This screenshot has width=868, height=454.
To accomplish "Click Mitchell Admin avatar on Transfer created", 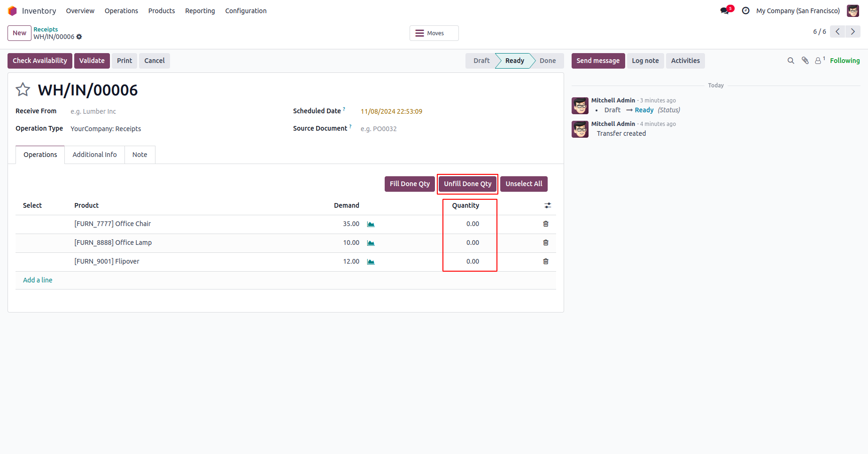I will [580, 129].
